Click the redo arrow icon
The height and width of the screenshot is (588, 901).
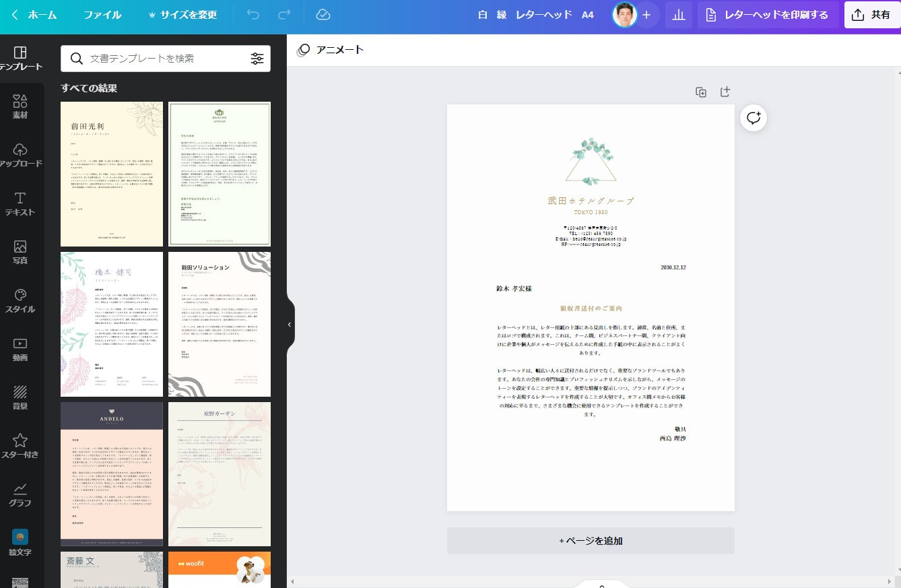coord(284,15)
